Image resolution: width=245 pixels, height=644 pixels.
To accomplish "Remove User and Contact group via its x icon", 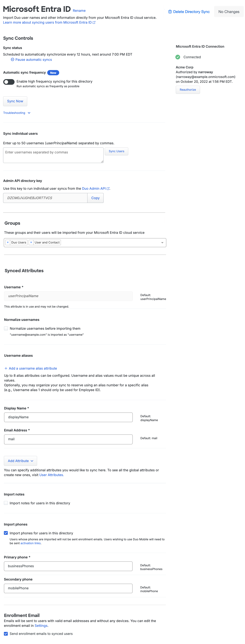I will point(31,242).
